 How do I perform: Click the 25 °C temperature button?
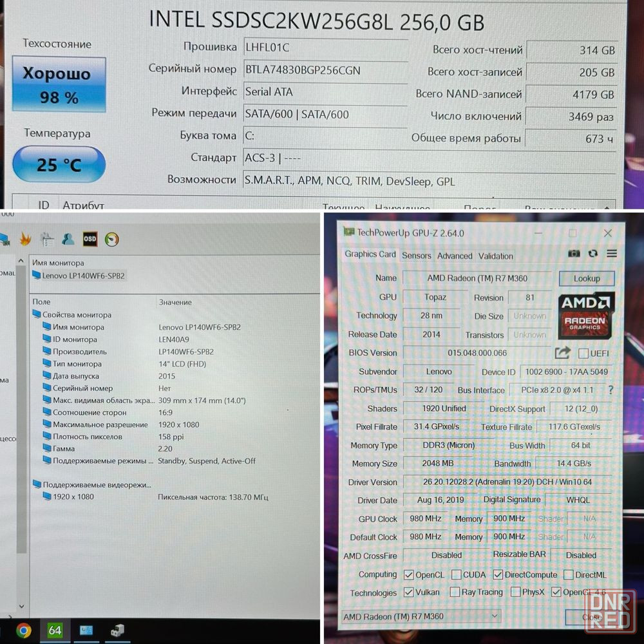pyautogui.click(x=59, y=164)
